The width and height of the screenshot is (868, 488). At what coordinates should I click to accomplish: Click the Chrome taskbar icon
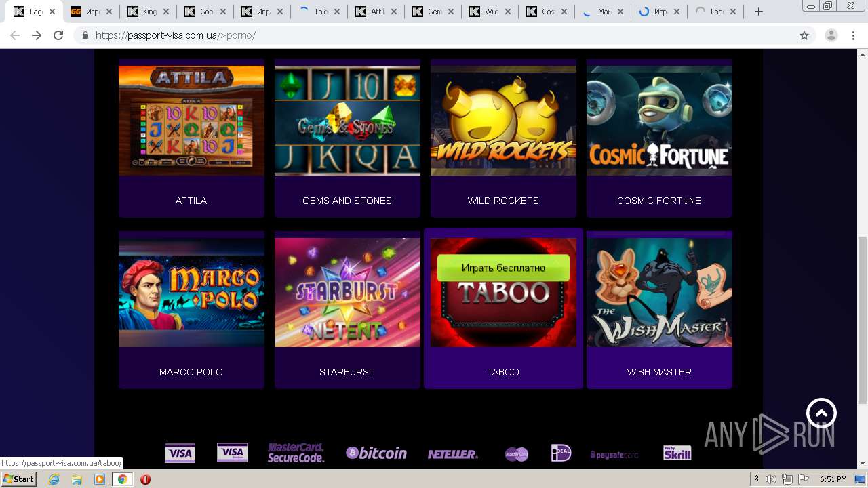[x=123, y=479]
